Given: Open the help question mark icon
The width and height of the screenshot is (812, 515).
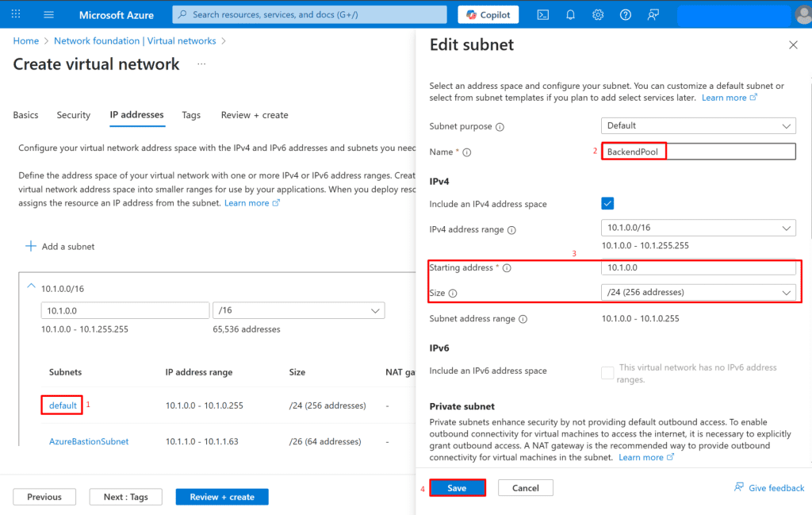Looking at the screenshot, I should (x=626, y=14).
